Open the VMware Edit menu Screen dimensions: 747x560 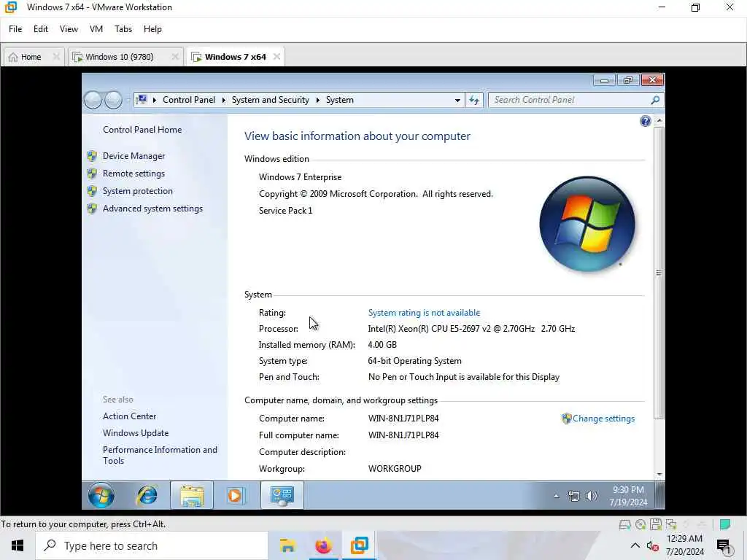[x=41, y=29]
